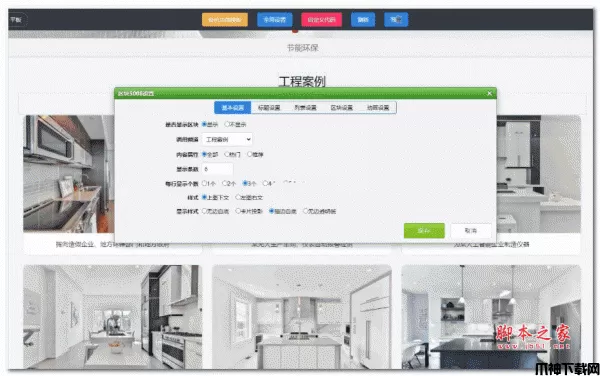This screenshot has height=376, width=600.
Task: Focus the display count field showing 6
Action: (217, 169)
